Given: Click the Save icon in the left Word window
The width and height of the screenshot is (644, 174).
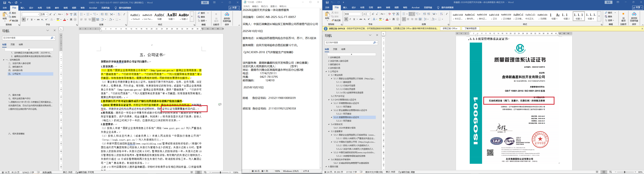Looking at the screenshot, I should click(5, 3).
